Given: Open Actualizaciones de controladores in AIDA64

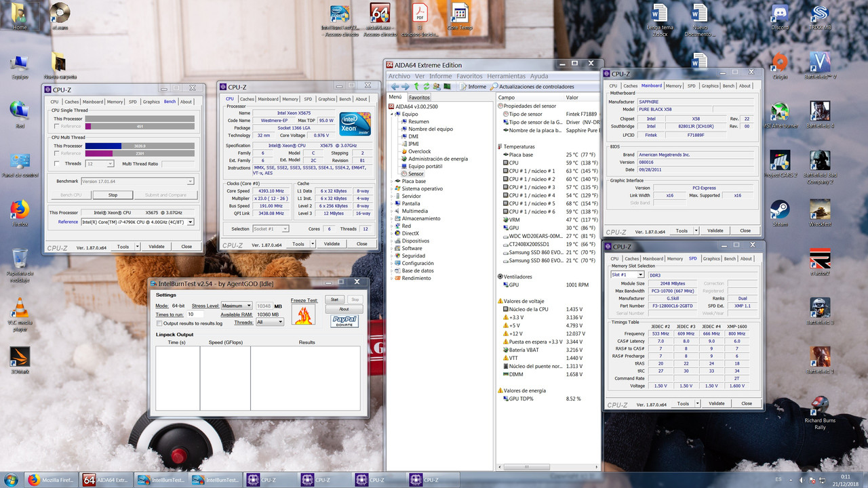Looking at the screenshot, I should pos(532,87).
